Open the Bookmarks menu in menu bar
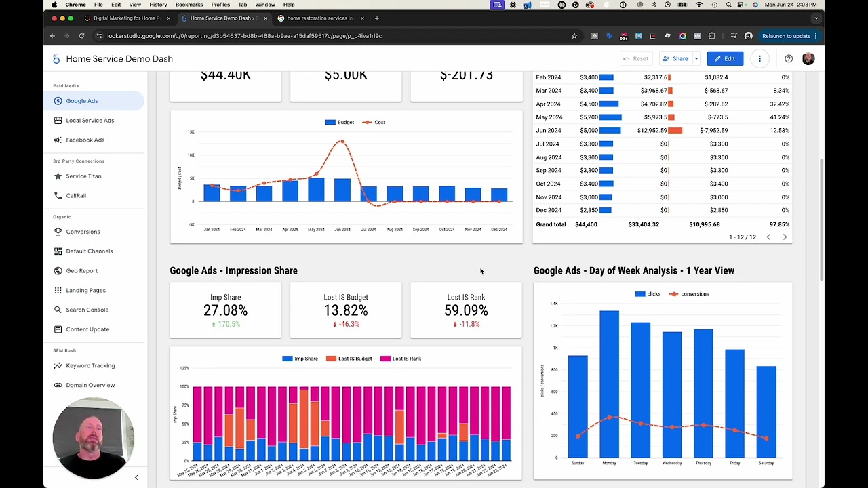The width and height of the screenshot is (868, 488). click(189, 5)
